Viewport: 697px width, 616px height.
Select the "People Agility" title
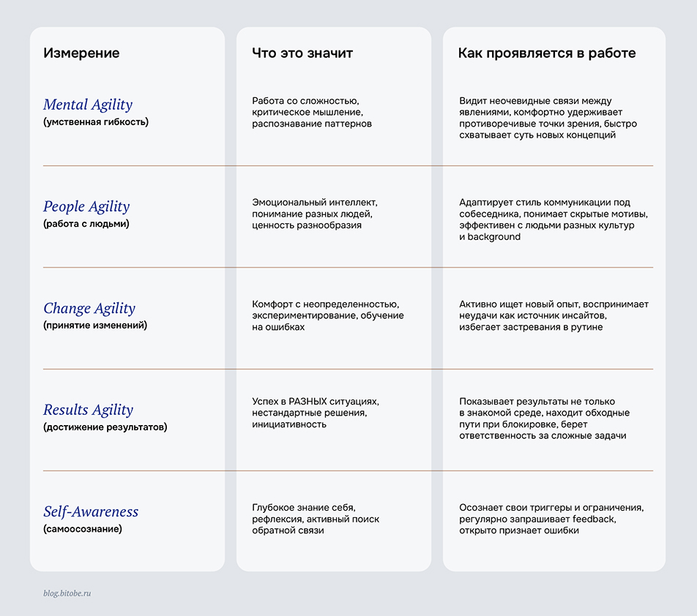(x=86, y=206)
